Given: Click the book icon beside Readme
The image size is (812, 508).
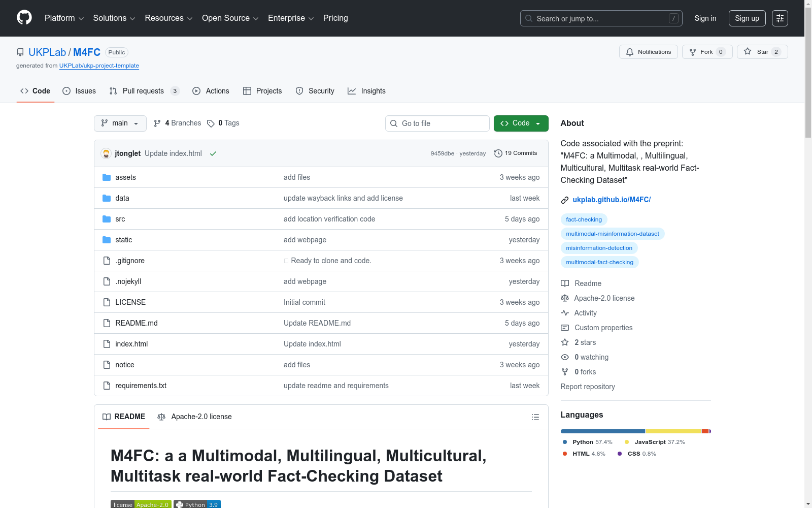Looking at the screenshot, I should [x=565, y=283].
